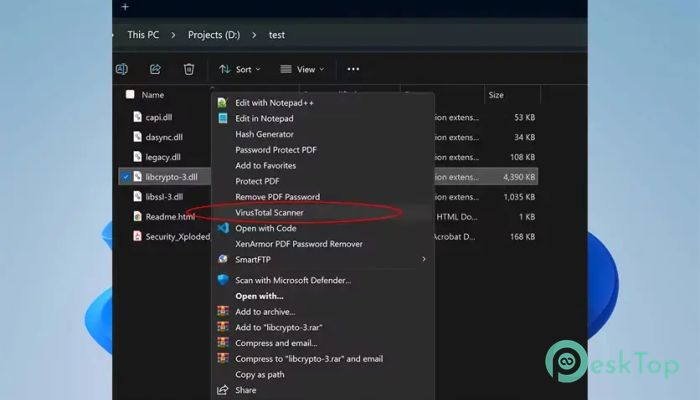Screen dimensions: 700x400
Task: Click the libssl-3.dll file icon
Action: [x=138, y=196]
